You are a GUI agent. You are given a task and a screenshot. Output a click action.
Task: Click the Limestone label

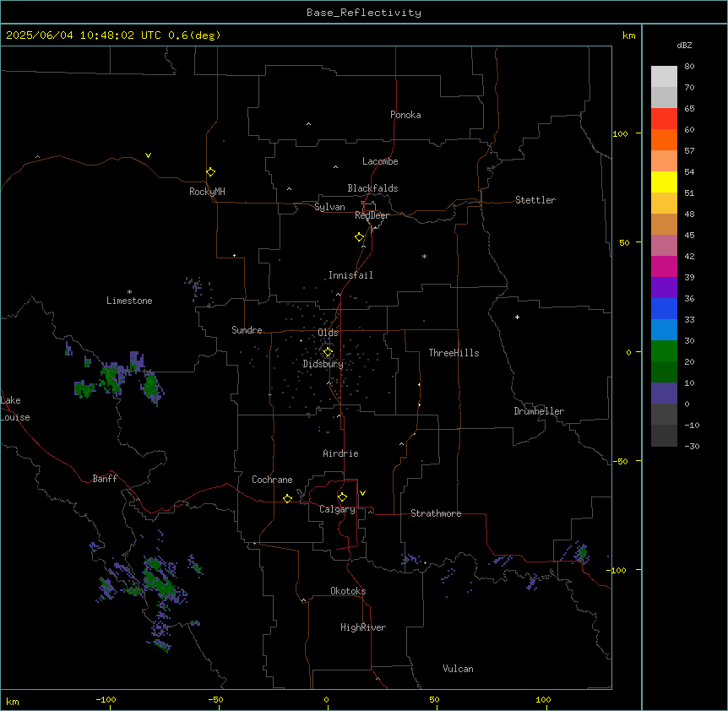click(x=129, y=301)
